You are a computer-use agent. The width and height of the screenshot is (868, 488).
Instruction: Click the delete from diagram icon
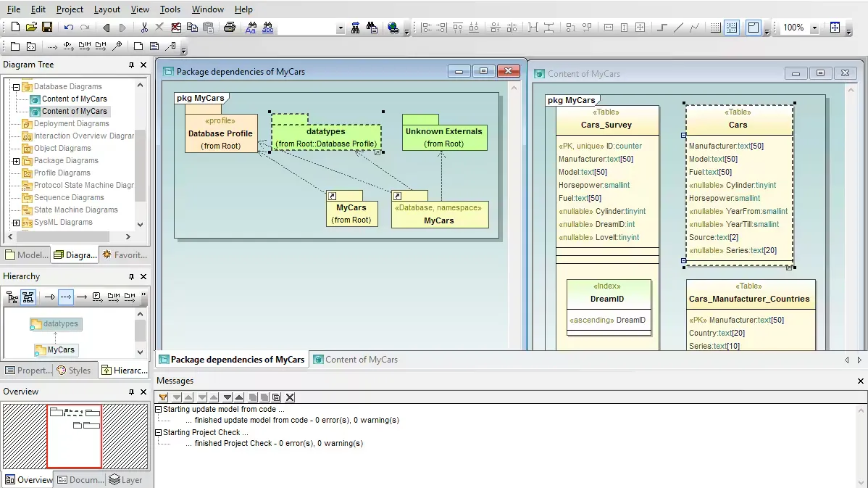pos(176,27)
